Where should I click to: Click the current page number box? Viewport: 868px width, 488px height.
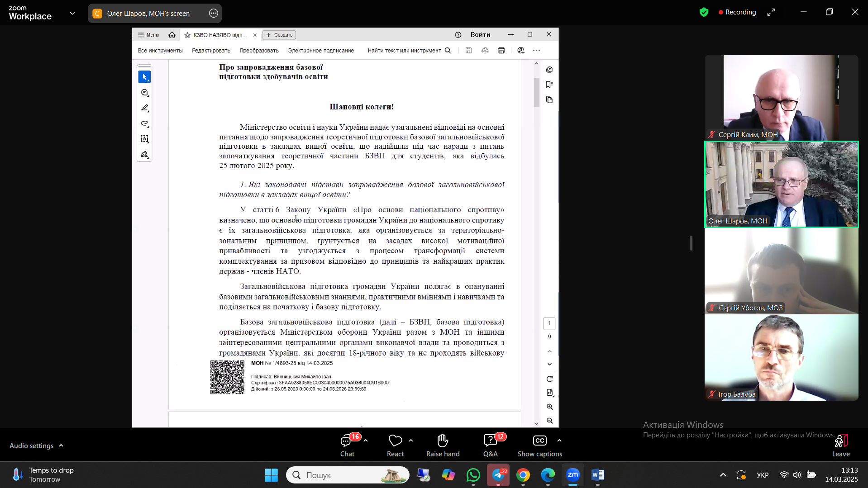[x=549, y=323]
